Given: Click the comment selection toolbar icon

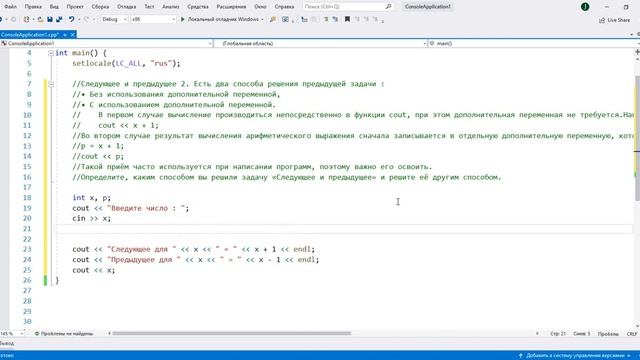Looking at the screenshot, I should (x=326, y=19).
